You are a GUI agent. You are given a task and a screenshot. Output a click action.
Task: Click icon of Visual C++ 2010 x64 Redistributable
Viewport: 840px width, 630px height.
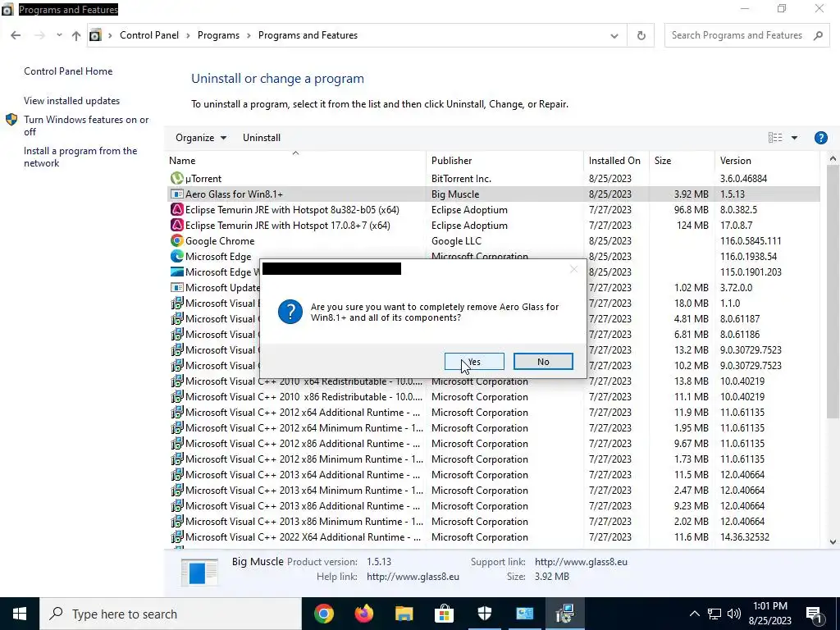177,381
